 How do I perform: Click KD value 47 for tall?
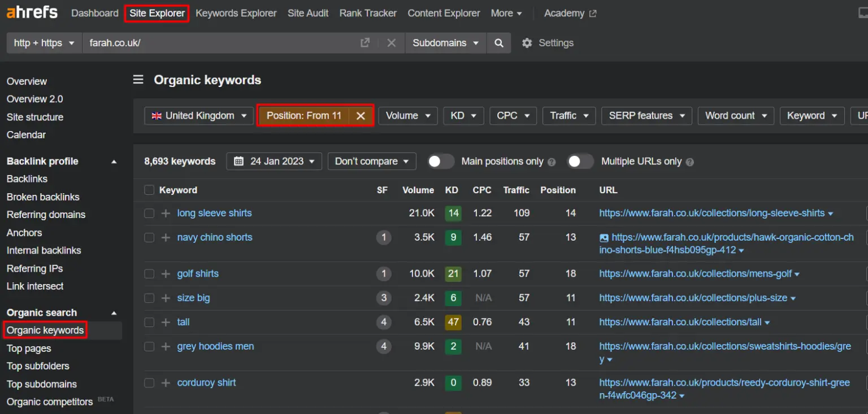(x=453, y=323)
